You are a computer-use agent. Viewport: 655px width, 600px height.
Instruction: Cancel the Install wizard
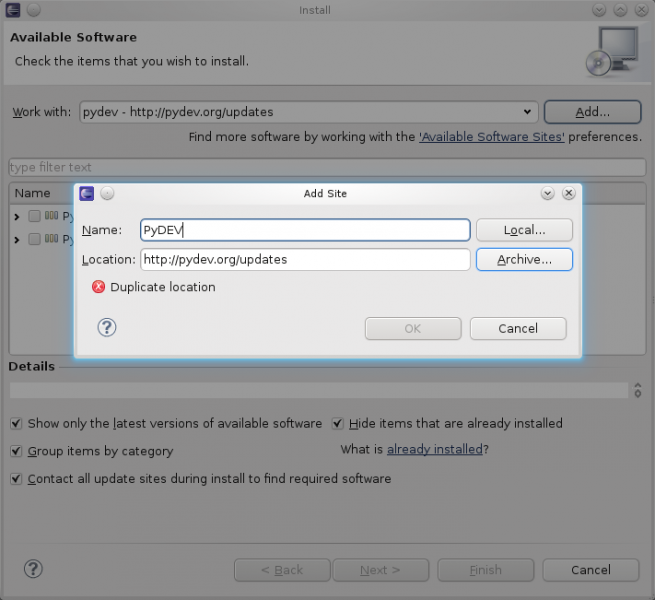591,570
